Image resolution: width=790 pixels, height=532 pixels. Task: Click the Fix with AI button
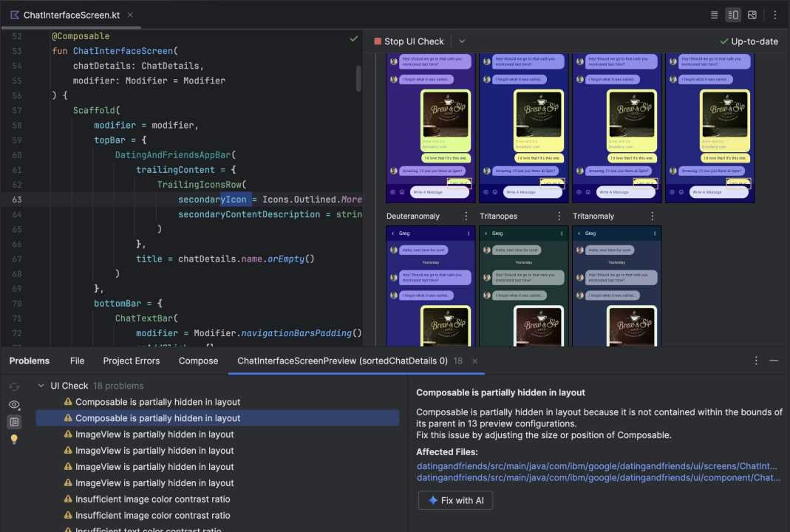[455, 500]
